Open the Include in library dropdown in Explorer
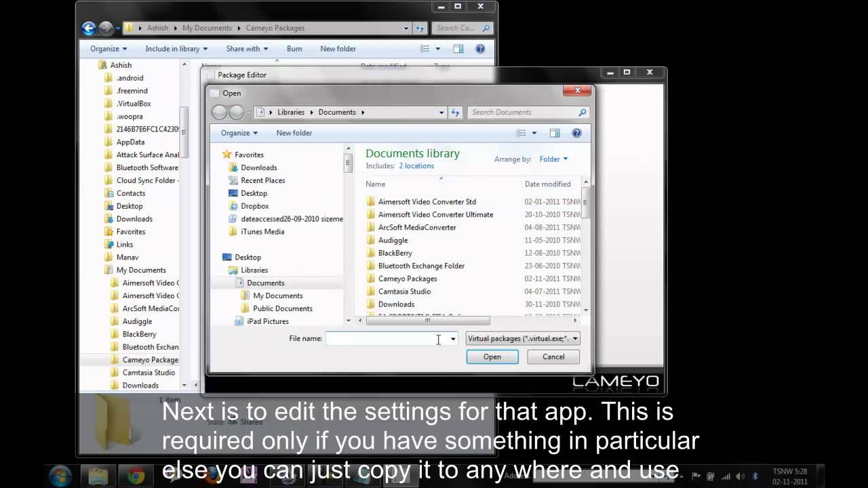 (x=176, y=49)
